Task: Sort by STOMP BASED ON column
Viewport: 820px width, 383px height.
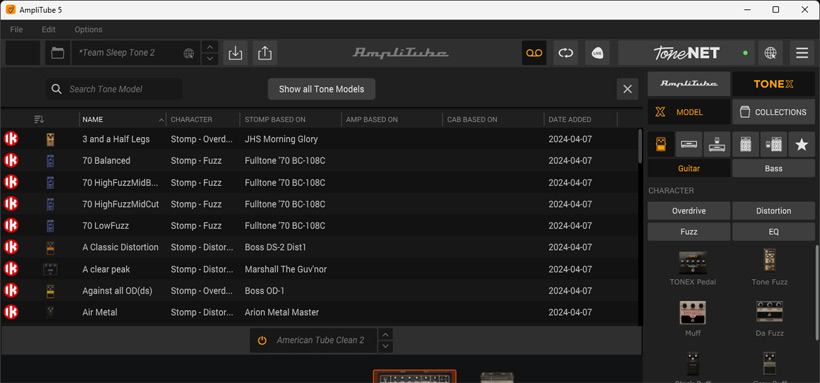Action: pos(290,119)
